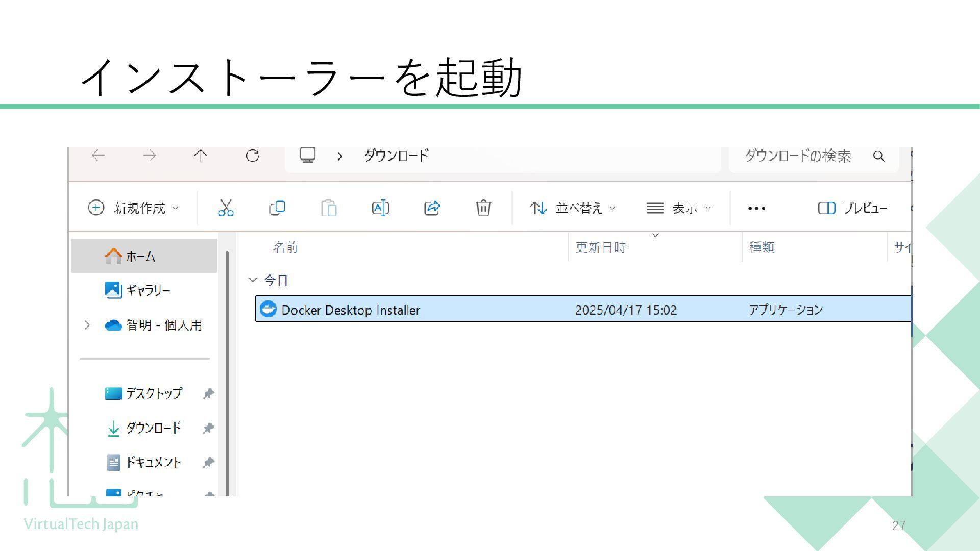Viewport: 980px width, 551px height.
Task: Select Docker Desktop Installer file
Action: point(350,310)
